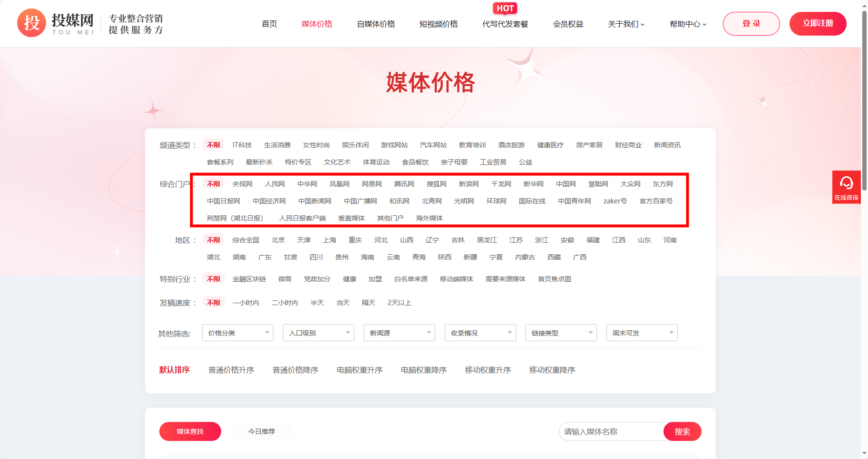868x459 pixels.
Task: Select the 今日推荐 tab
Action: (262, 431)
